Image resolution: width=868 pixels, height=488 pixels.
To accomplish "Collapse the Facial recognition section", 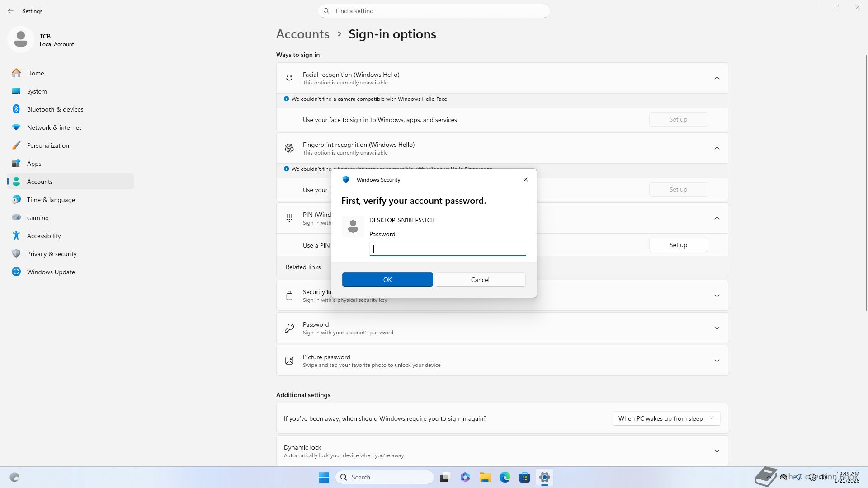I will point(717,78).
